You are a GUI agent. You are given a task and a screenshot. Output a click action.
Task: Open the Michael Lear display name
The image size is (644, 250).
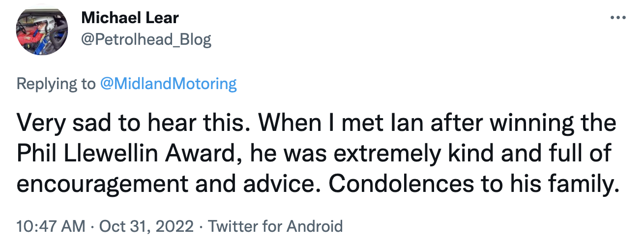coord(130,18)
